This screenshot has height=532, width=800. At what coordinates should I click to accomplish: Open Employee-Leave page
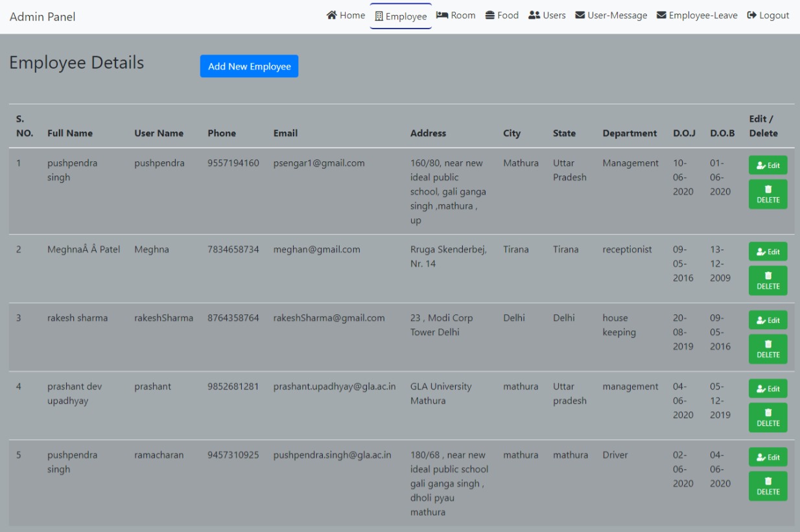coord(697,16)
